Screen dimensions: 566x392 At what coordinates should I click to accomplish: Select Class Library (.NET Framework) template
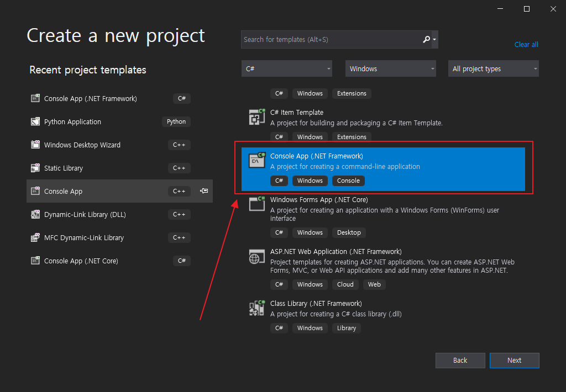384,316
